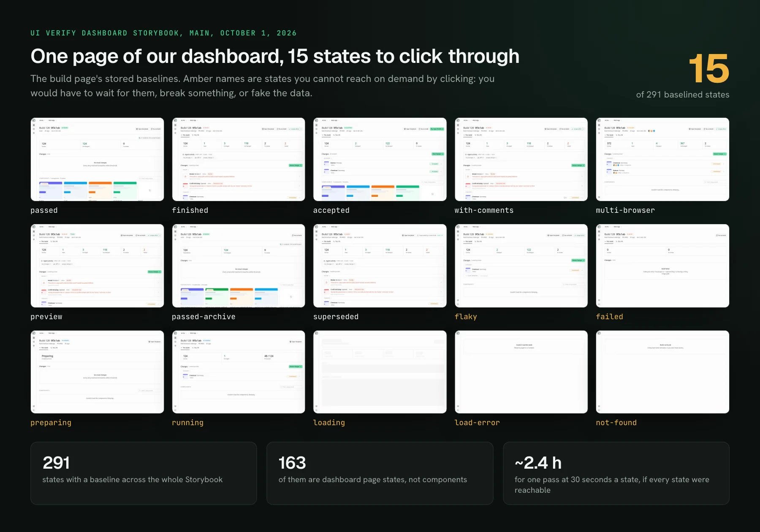Open the accepted state thumbnail
The image size is (760, 532).
[380, 159]
